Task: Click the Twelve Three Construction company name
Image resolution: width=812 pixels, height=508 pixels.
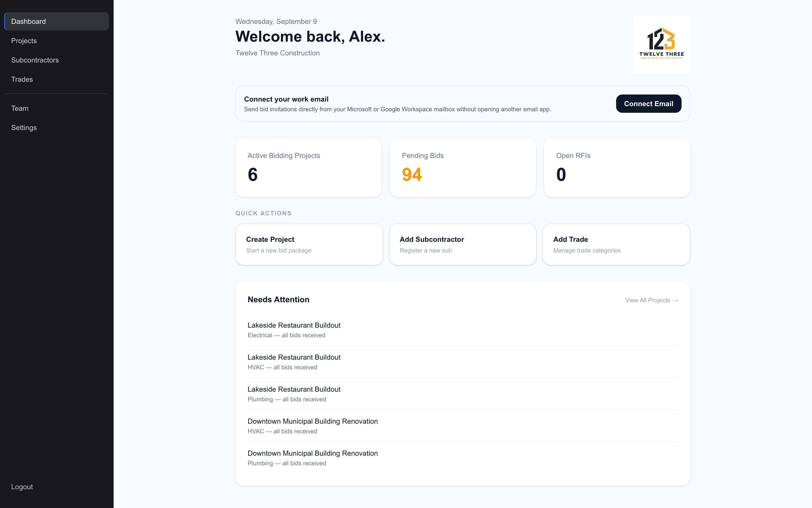Action: point(277,53)
